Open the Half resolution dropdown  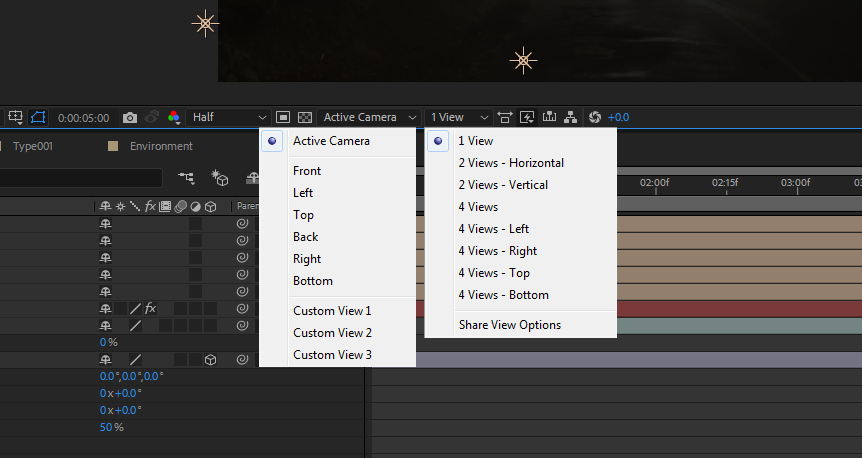point(229,117)
